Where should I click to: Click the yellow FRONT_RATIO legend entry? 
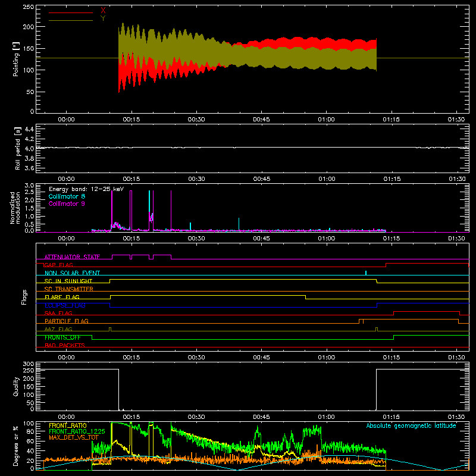click(x=68, y=425)
